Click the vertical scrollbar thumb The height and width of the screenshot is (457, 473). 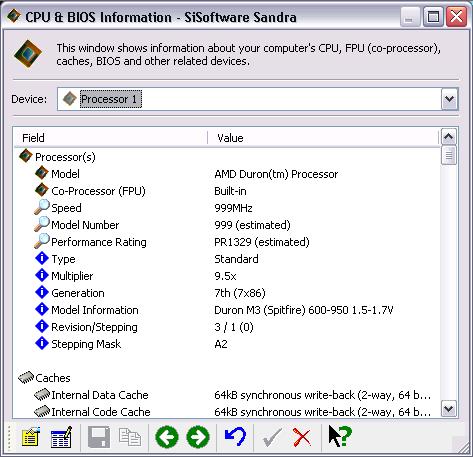(449, 155)
